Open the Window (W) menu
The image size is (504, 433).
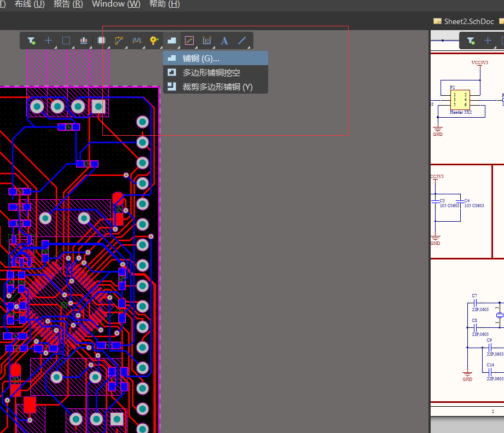[116, 4]
